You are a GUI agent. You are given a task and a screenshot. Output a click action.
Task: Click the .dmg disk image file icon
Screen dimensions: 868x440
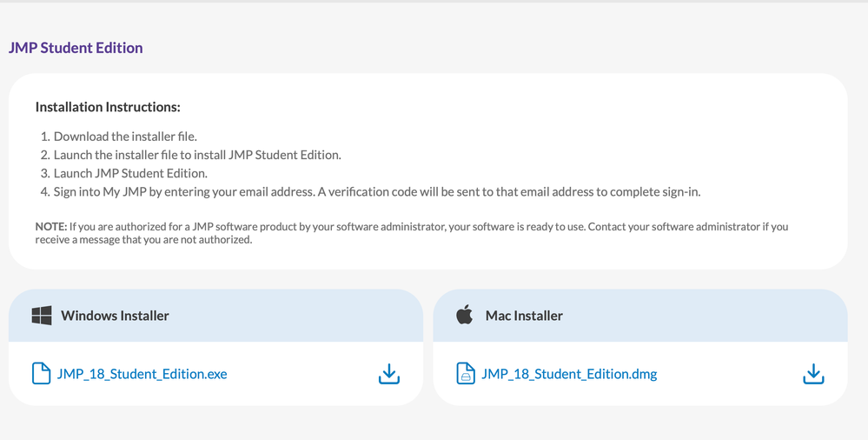pos(466,374)
